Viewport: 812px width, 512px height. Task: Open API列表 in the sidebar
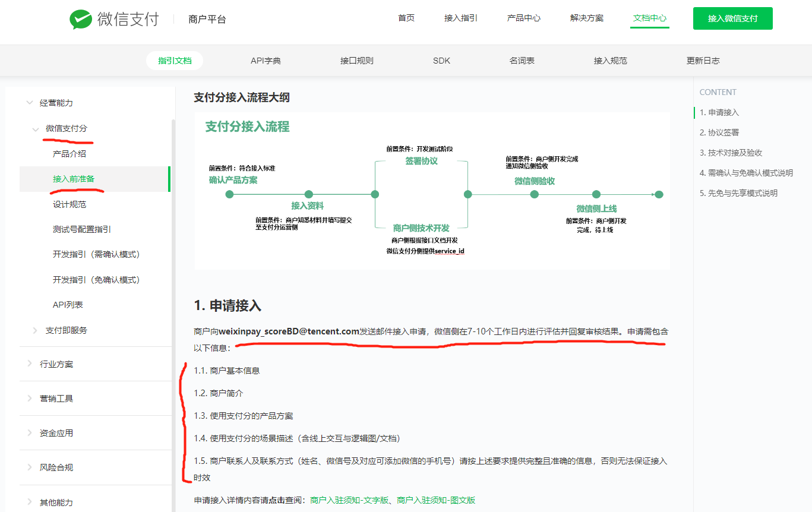point(68,305)
